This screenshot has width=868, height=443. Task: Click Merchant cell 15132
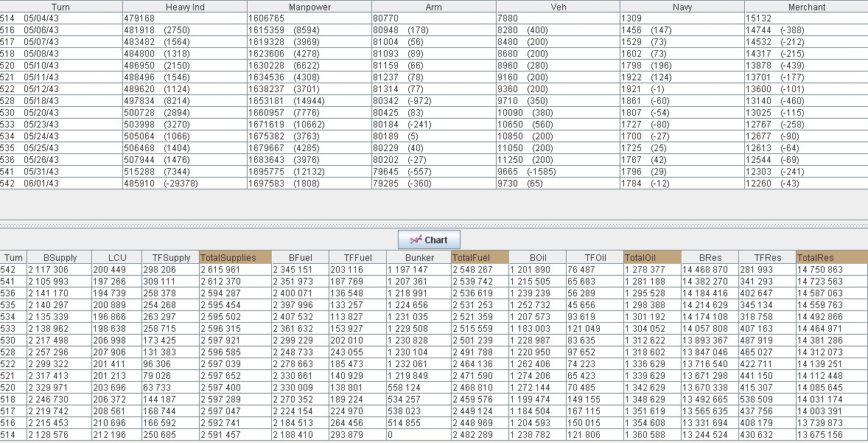(807, 18)
